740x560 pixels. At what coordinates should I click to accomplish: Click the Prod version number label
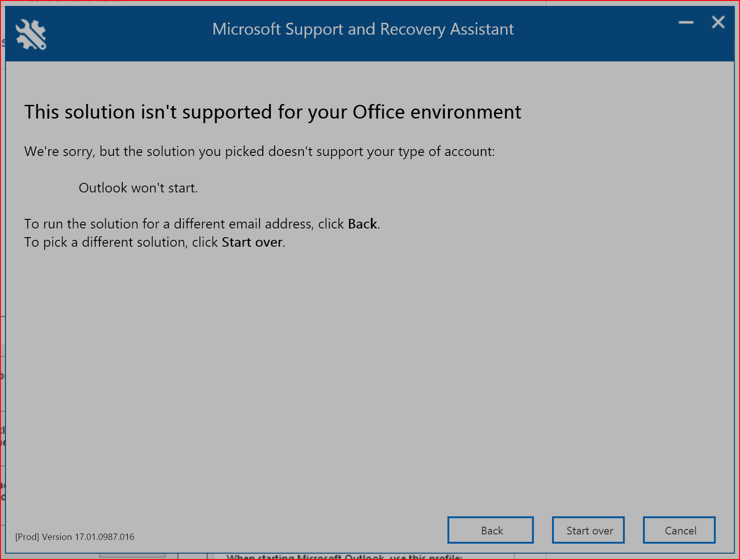pos(74,537)
